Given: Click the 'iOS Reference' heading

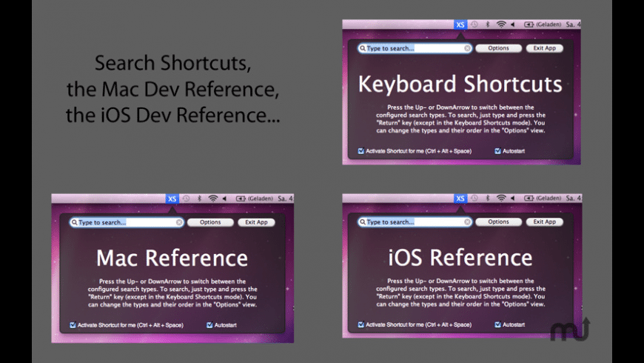Looking at the screenshot, I should tap(460, 258).
